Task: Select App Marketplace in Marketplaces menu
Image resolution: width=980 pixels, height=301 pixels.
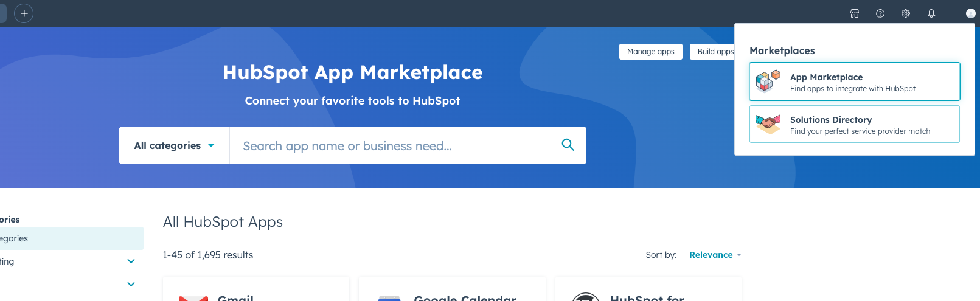Action: pyautogui.click(x=855, y=81)
